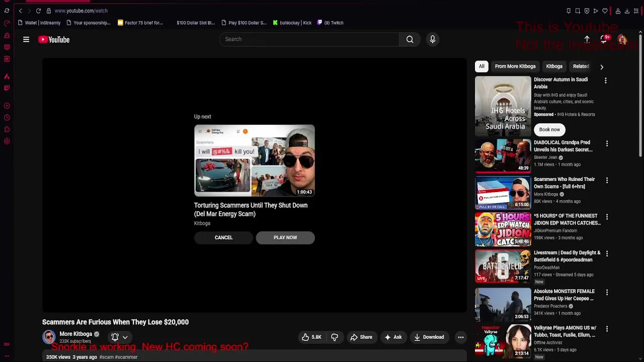Open three-dot menu for 5 HOURS JIDION video
Viewport: 644px width, 362px height.
click(x=607, y=217)
